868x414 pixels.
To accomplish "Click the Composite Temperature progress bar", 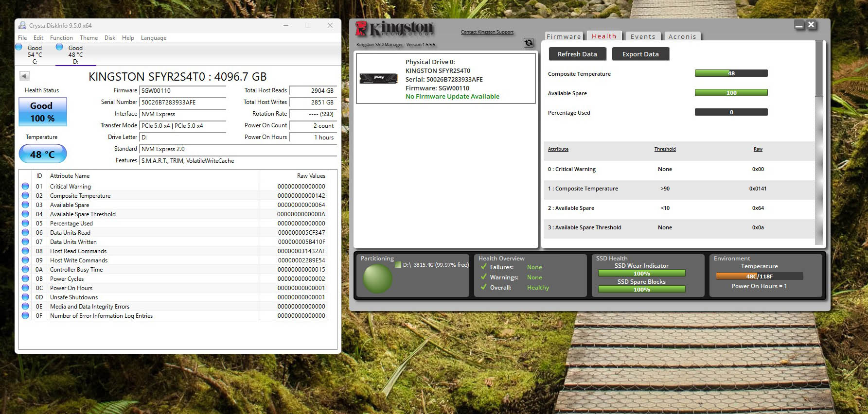I will (731, 73).
